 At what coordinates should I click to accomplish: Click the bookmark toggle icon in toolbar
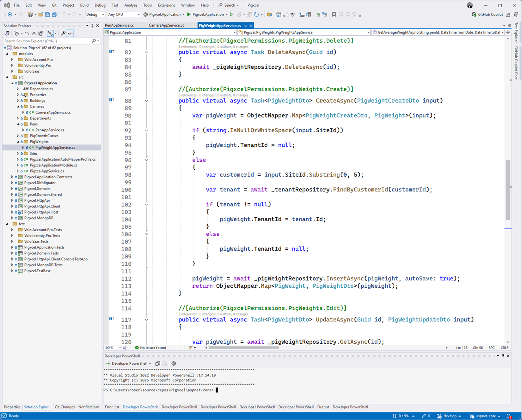click(x=334, y=15)
